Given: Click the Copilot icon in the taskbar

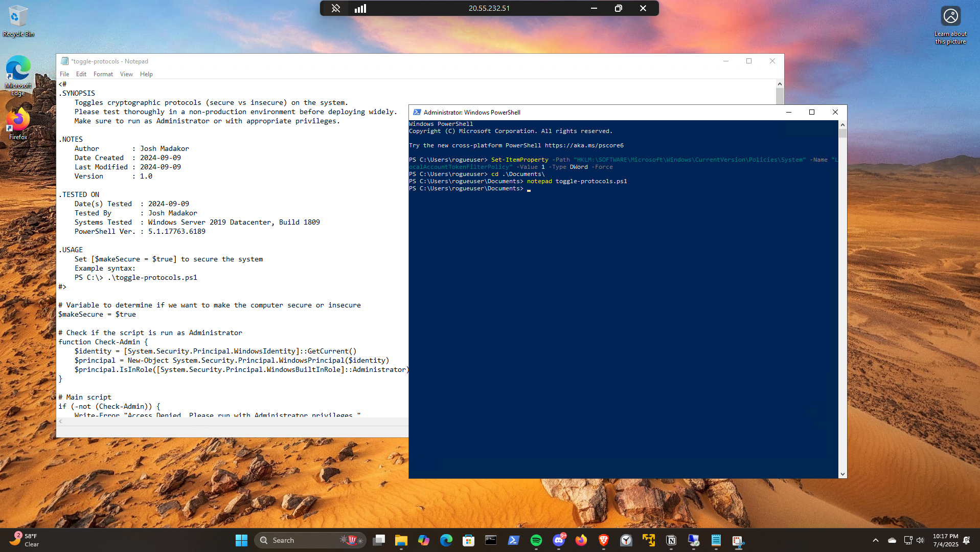Looking at the screenshot, I should [x=423, y=540].
